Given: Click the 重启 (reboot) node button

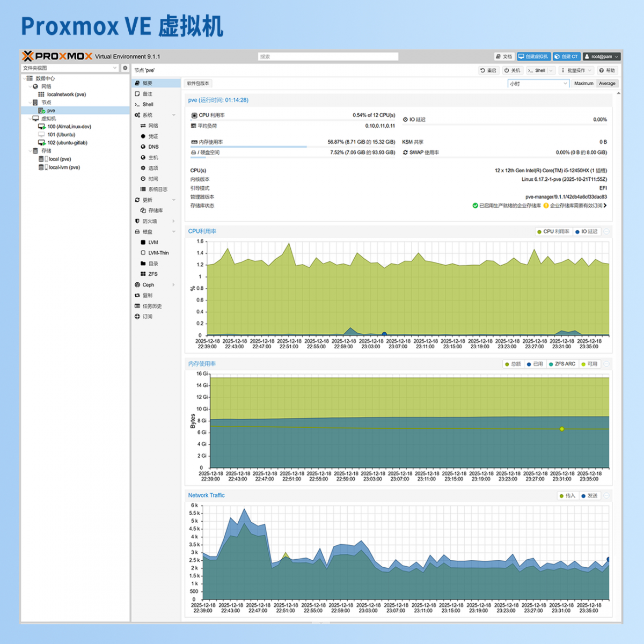Looking at the screenshot, I should pyautogui.click(x=488, y=70).
